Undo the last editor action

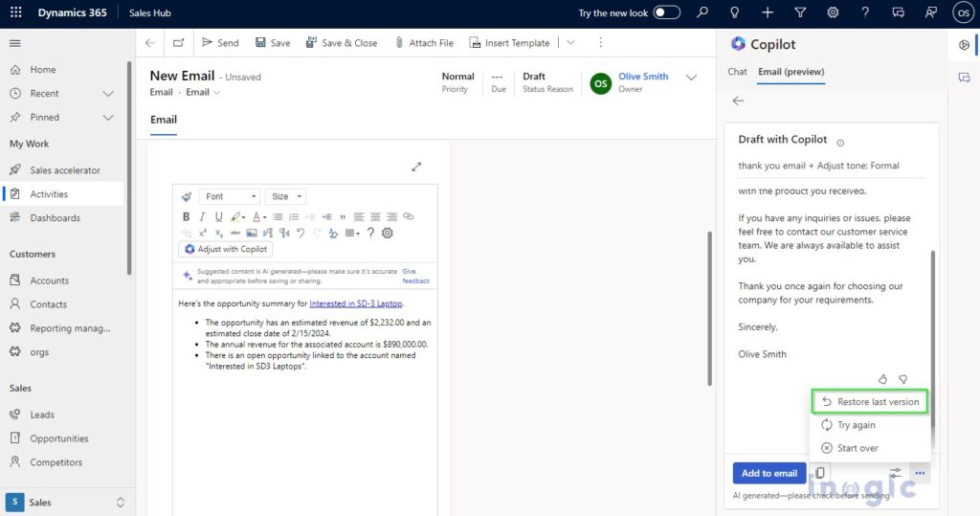pyautogui.click(x=301, y=234)
